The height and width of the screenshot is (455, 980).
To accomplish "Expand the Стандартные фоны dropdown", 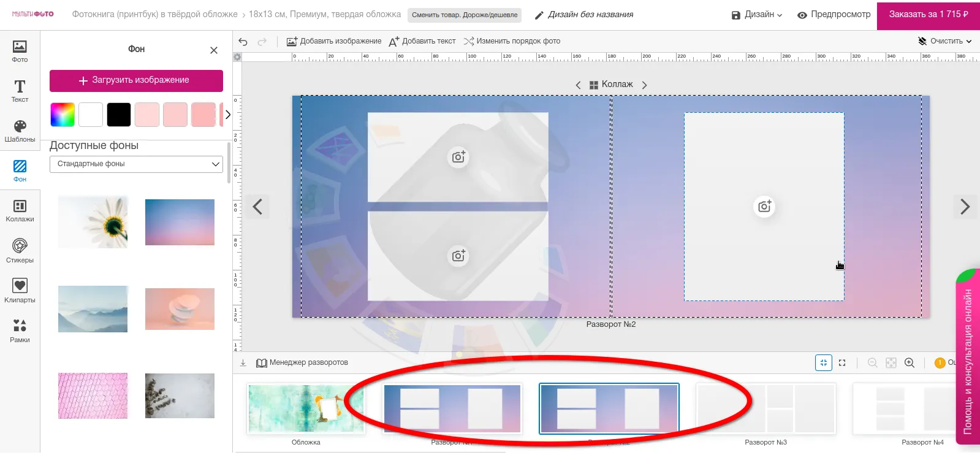I will (x=136, y=164).
